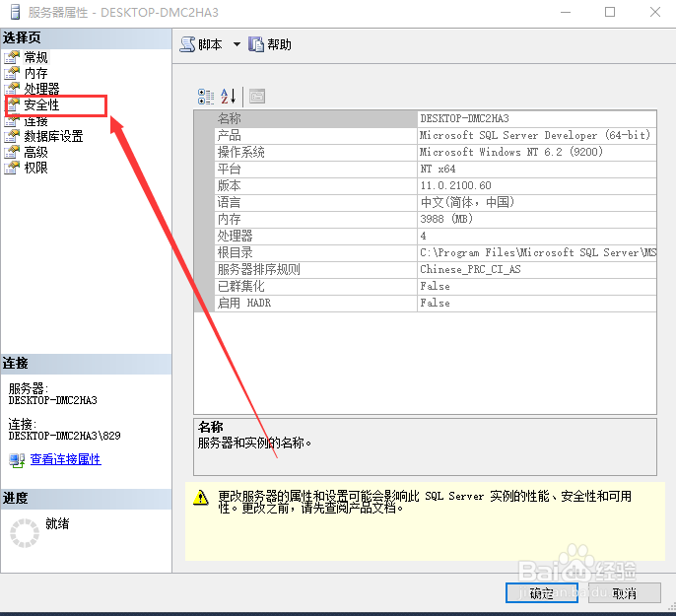
Task: Open the 常规 page
Action: (35, 57)
